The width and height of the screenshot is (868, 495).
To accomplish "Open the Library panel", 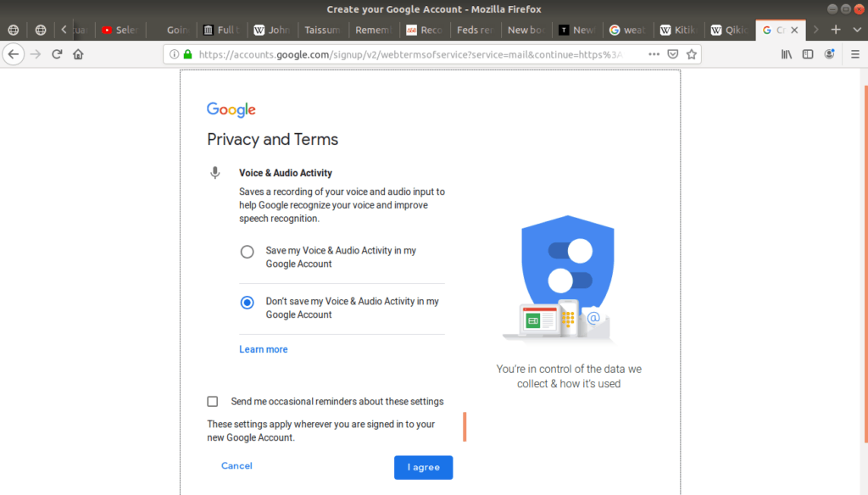I will (787, 54).
